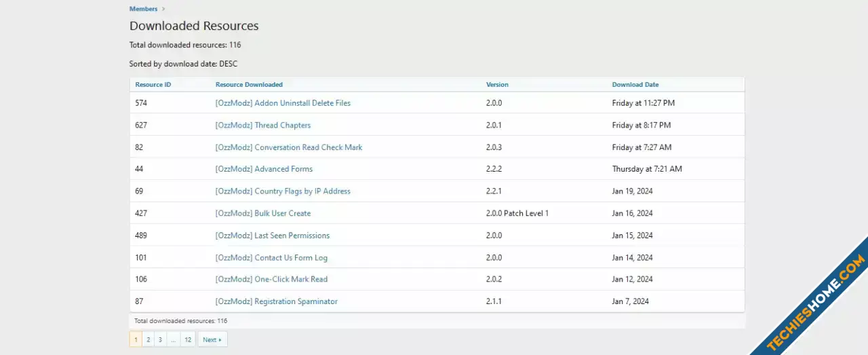
Task: Click version 2.0.1 in Thread Chapters row
Action: 494,125
